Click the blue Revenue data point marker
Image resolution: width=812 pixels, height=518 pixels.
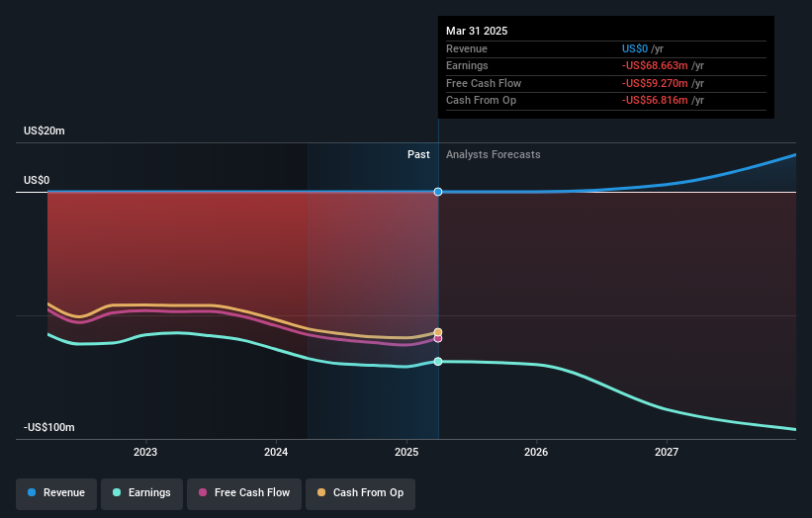pos(438,192)
